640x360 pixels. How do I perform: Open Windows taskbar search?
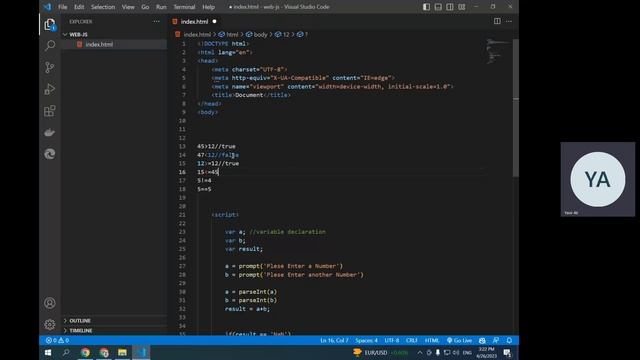66,353
